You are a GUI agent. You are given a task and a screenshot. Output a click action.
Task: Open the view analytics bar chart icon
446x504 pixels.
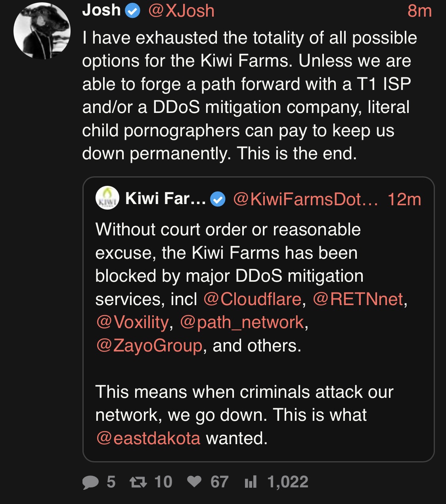pos(251,482)
